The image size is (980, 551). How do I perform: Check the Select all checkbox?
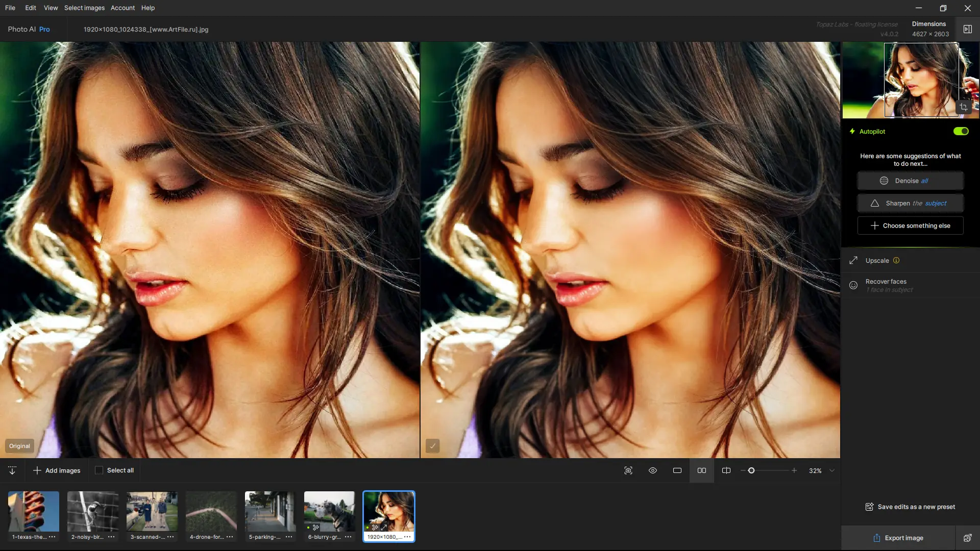tap(99, 470)
